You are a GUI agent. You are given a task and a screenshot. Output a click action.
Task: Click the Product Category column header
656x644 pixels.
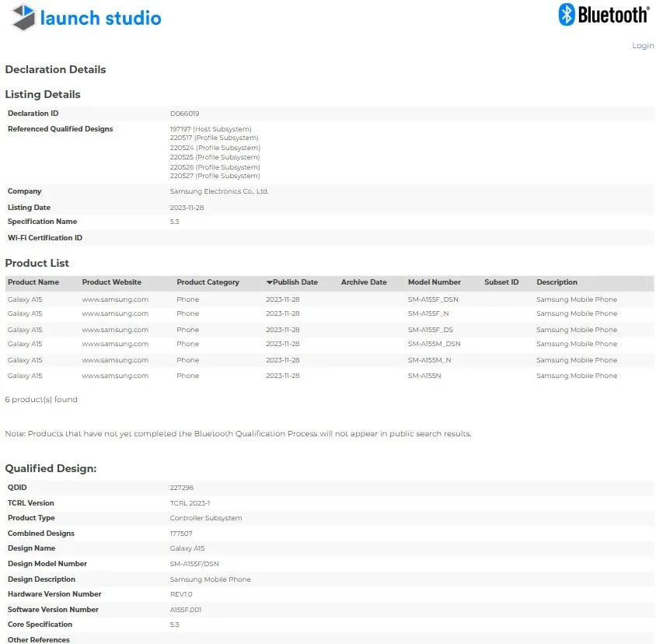pos(208,282)
